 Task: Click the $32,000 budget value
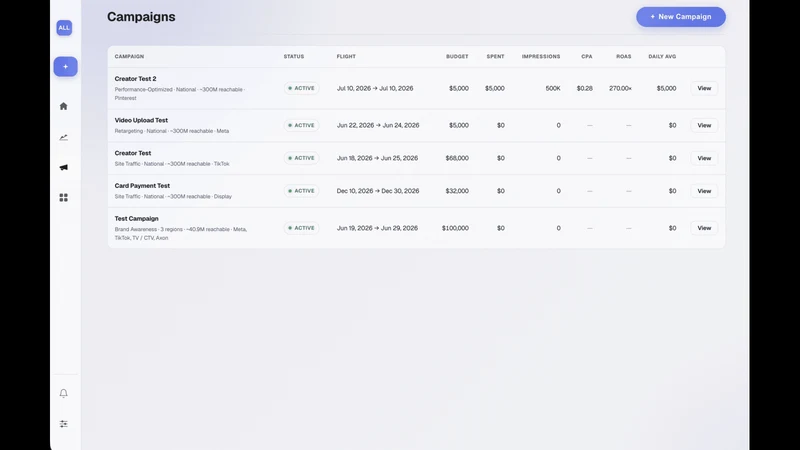(x=457, y=191)
